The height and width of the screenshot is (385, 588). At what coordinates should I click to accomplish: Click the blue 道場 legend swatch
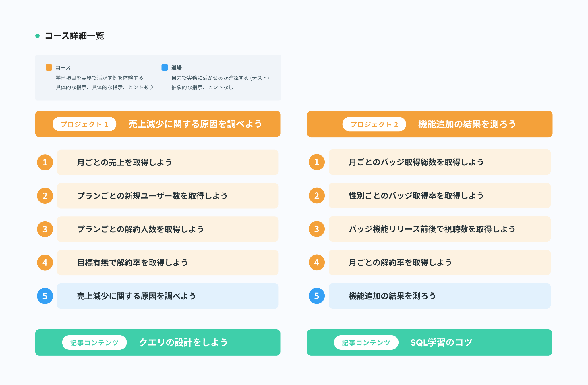[x=165, y=67]
